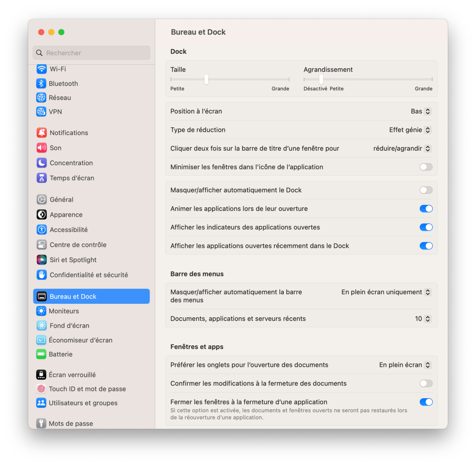Screen dimensions: 476x466
Task: Click the Bluetooth label in the sidebar
Action: tap(63, 84)
